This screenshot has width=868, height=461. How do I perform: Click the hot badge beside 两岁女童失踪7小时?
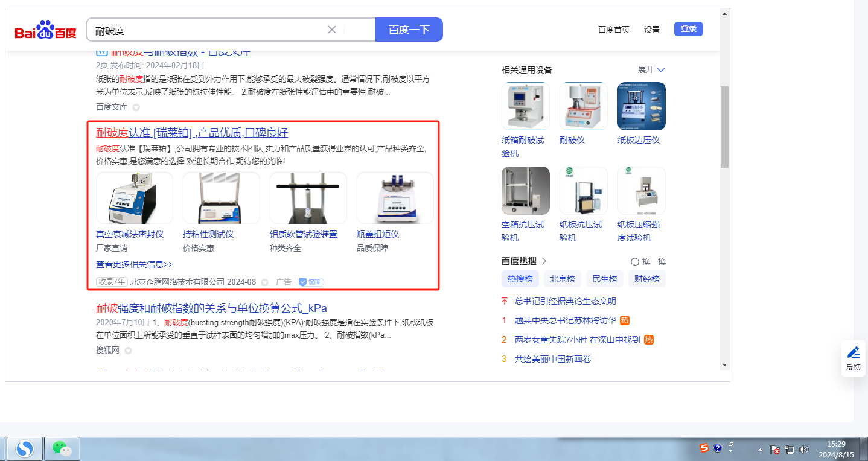point(649,340)
